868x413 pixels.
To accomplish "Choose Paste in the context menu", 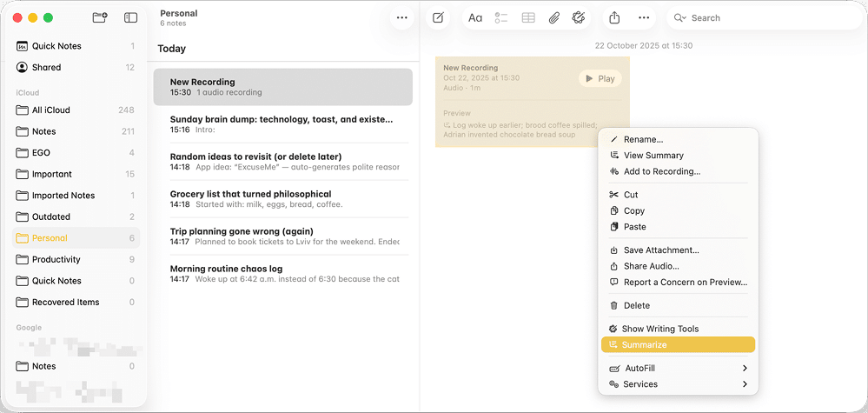I will (x=678, y=227).
